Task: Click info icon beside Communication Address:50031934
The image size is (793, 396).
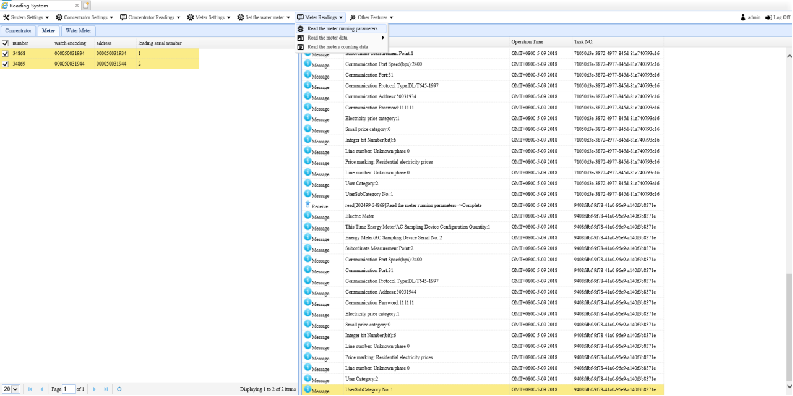Action: click(307, 96)
